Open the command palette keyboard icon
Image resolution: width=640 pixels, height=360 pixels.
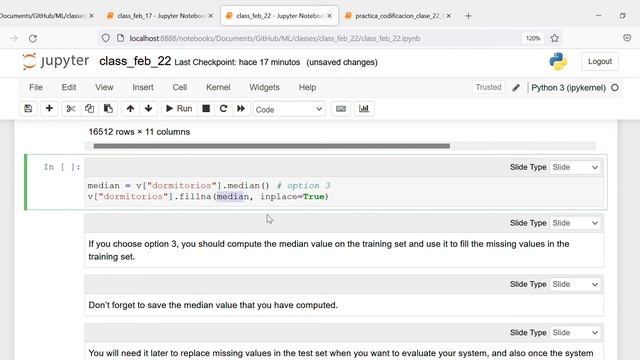(x=341, y=109)
